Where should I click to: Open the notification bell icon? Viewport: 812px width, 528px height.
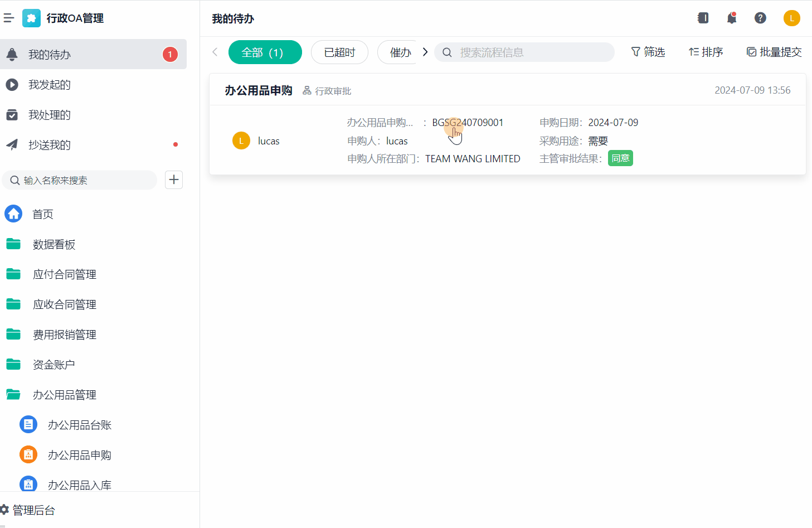pos(732,18)
